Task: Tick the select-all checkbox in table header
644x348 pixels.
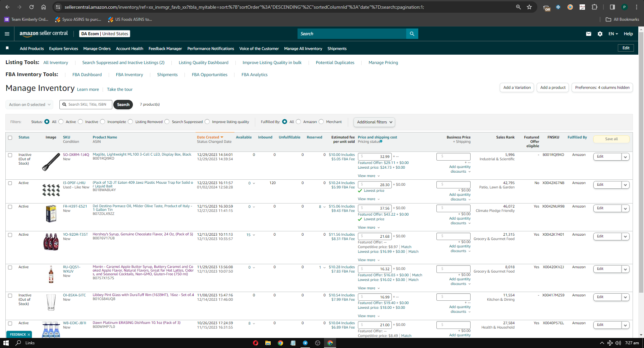Action: [10, 138]
